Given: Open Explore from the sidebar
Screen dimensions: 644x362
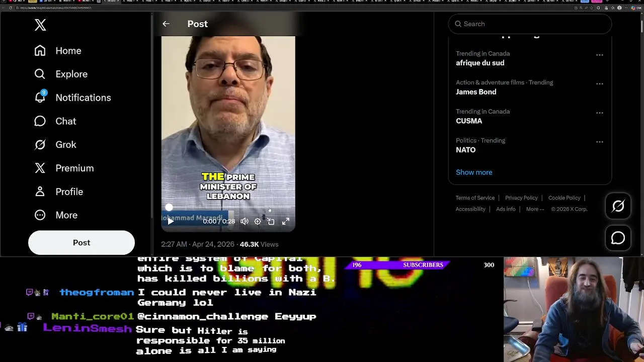Looking at the screenshot, I should [x=61, y=74].
